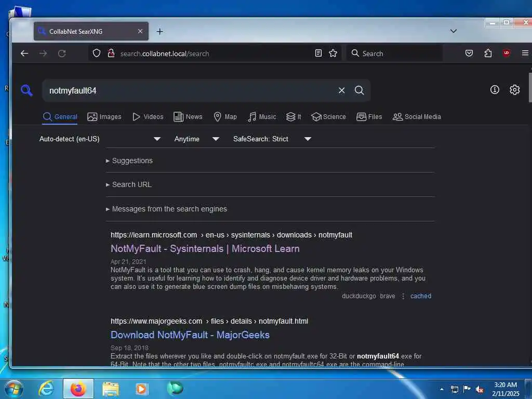Open the tracking protection shield icon
This screenshot has height=399, width=532.
tap(97, 54)
